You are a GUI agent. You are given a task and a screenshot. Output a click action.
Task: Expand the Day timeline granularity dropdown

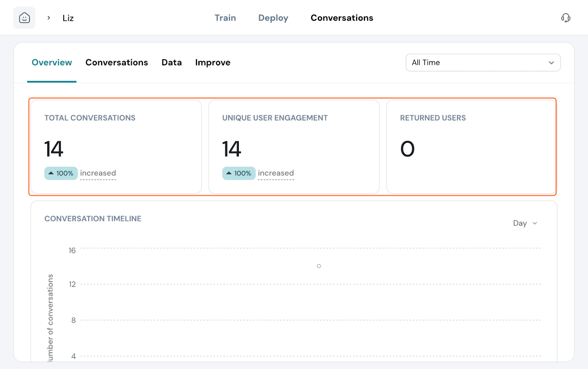(525, 223)
